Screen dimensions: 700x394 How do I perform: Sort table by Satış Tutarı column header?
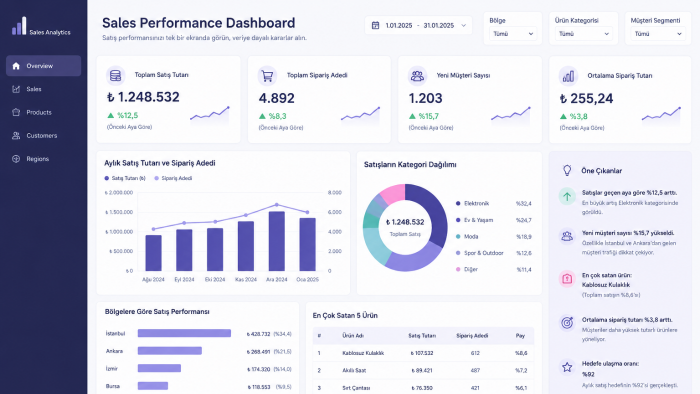[x=422, y=336]
